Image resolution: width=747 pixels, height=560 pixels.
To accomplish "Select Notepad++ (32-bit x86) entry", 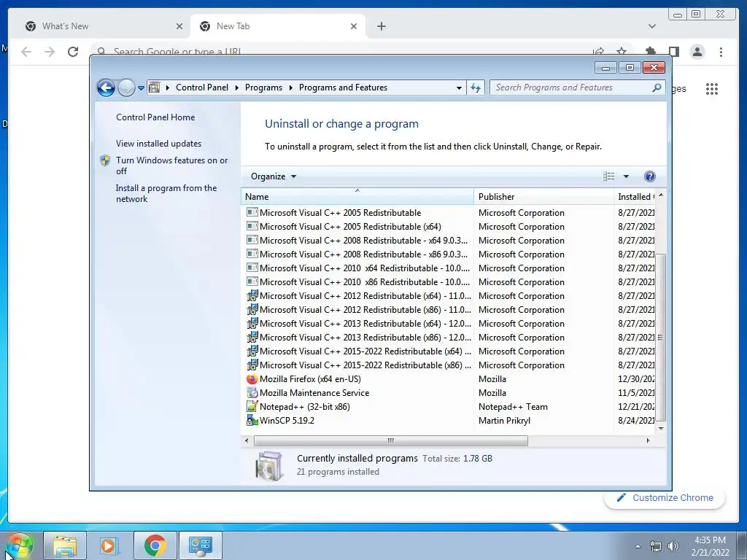I will click(x=304, y=407).
